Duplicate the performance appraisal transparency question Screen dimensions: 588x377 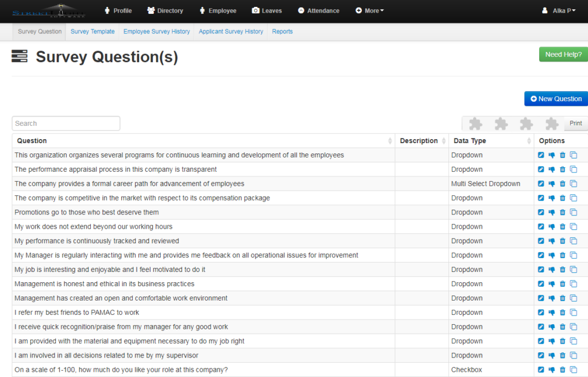pyautogui.click(x=574, y=169)
